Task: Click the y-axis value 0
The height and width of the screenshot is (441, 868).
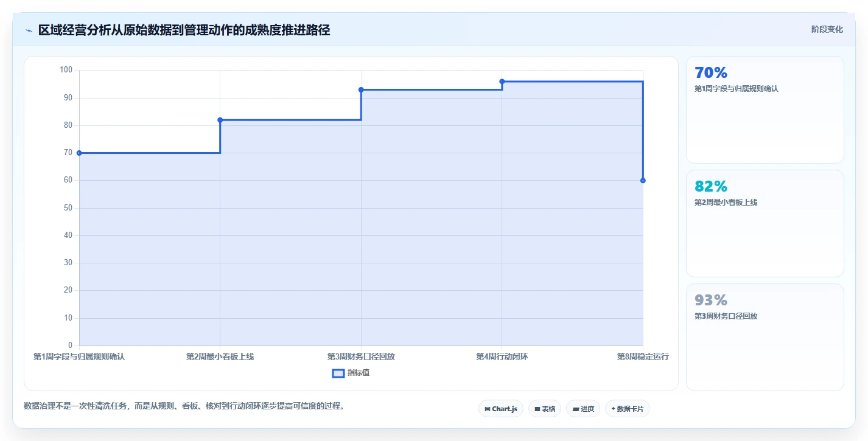Action: 71,346
